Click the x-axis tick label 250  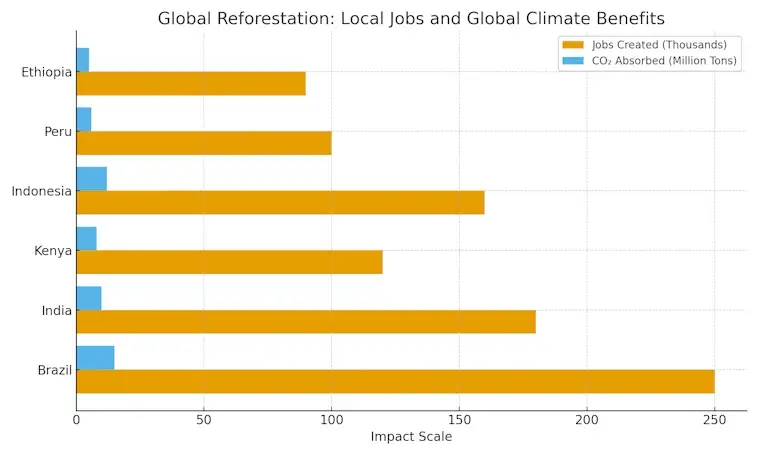(x=714, y=420)
